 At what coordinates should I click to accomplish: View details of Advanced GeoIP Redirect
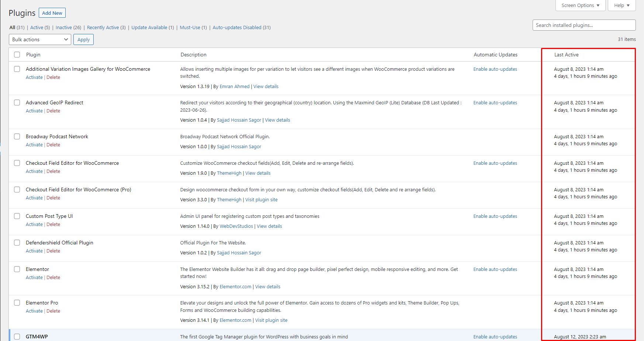tap(277, 120)
